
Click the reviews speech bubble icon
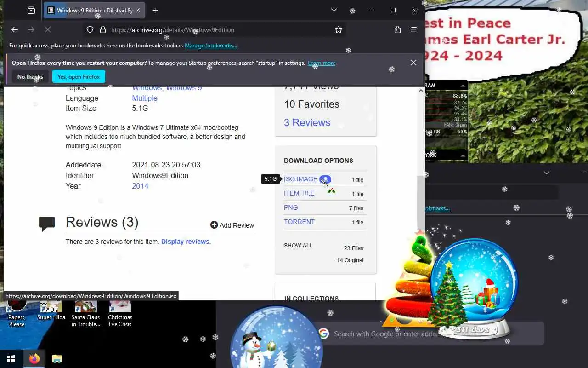47,224
